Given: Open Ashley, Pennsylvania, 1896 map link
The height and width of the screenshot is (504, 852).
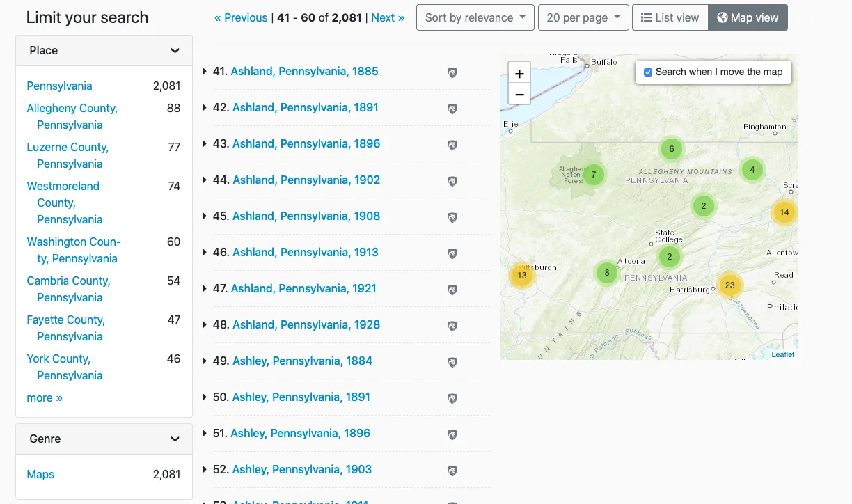Looking at the screenshot, I should [300, 433].
